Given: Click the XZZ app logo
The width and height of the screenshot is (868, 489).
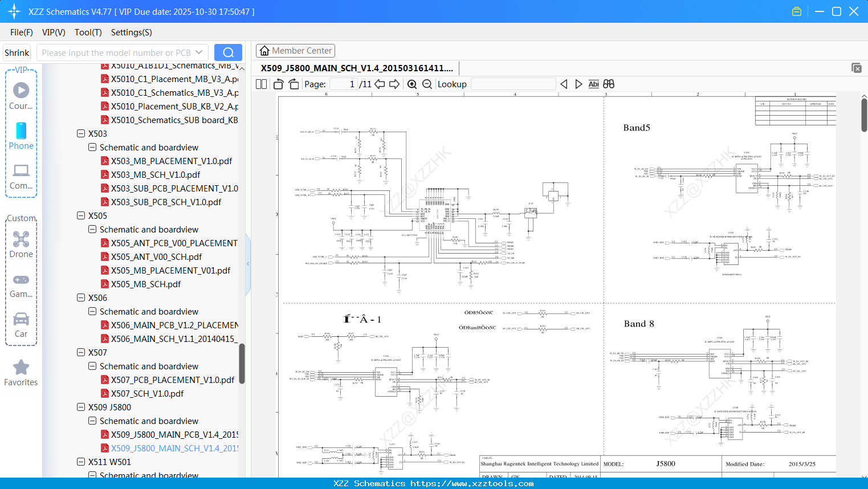Looking at the screenshot, I should [14, 11].
